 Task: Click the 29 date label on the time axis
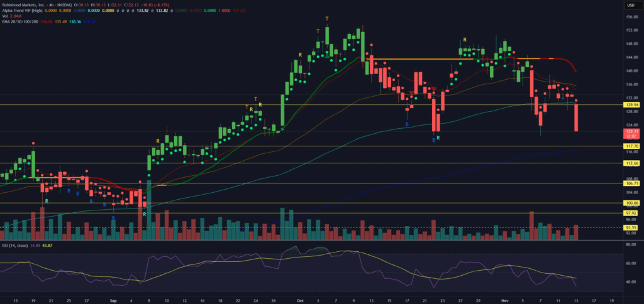[x=477, y=300]
